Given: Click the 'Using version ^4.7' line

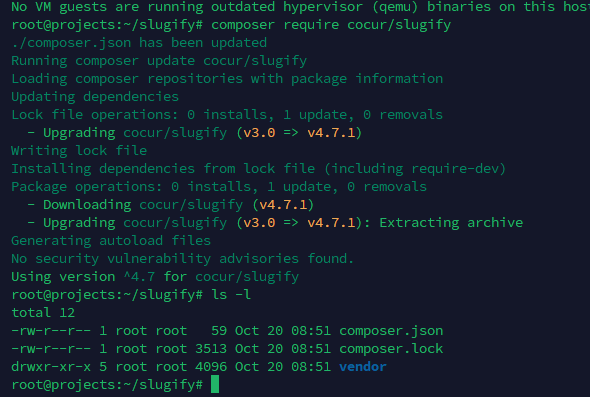Looking at the screenshot, I should click(x=155, y=277).
